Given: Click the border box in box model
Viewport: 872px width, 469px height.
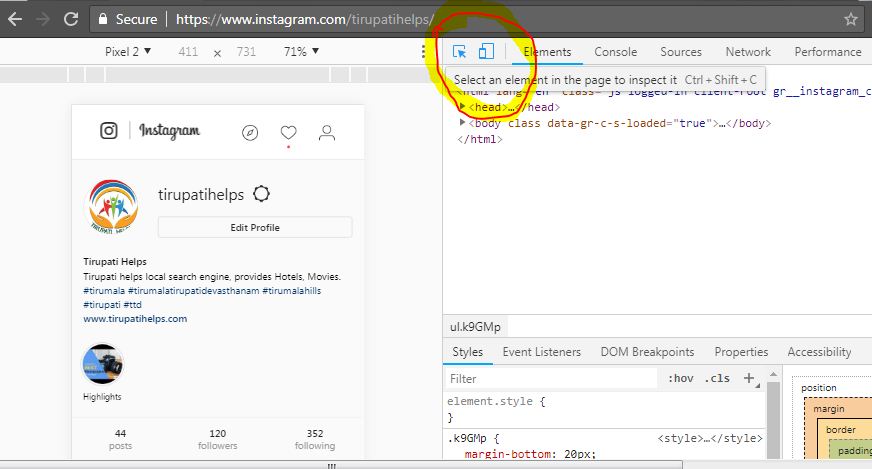Looking at the screenshot, I should coord(840,429).
